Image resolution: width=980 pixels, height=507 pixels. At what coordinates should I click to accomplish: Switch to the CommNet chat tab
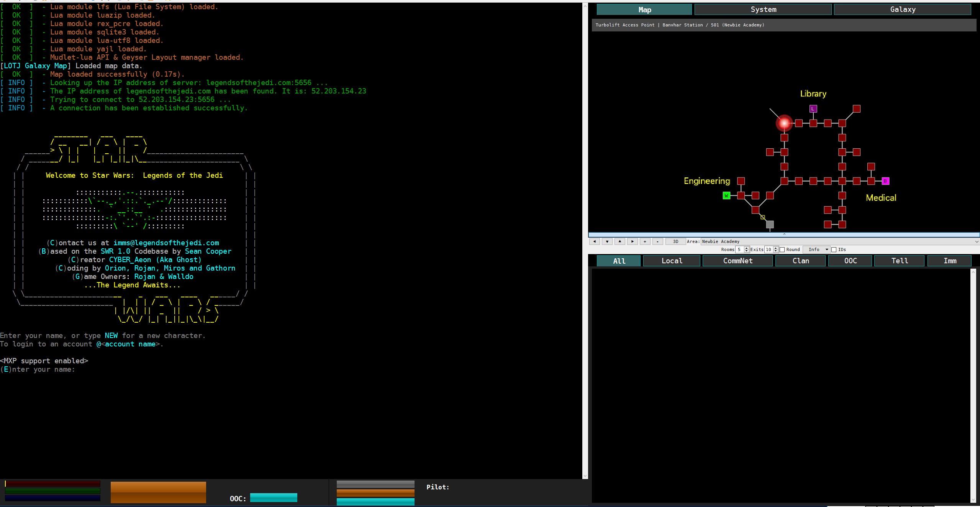(737, 261)
